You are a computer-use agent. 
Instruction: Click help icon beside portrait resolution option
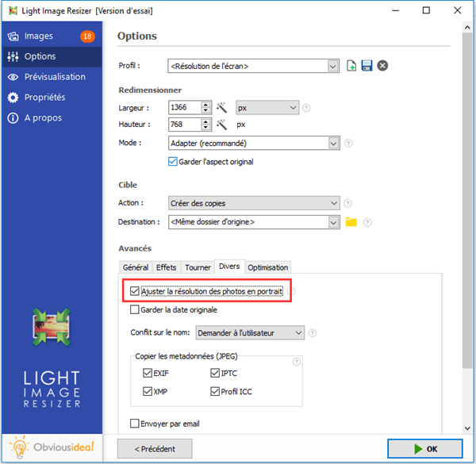(292, 291)
